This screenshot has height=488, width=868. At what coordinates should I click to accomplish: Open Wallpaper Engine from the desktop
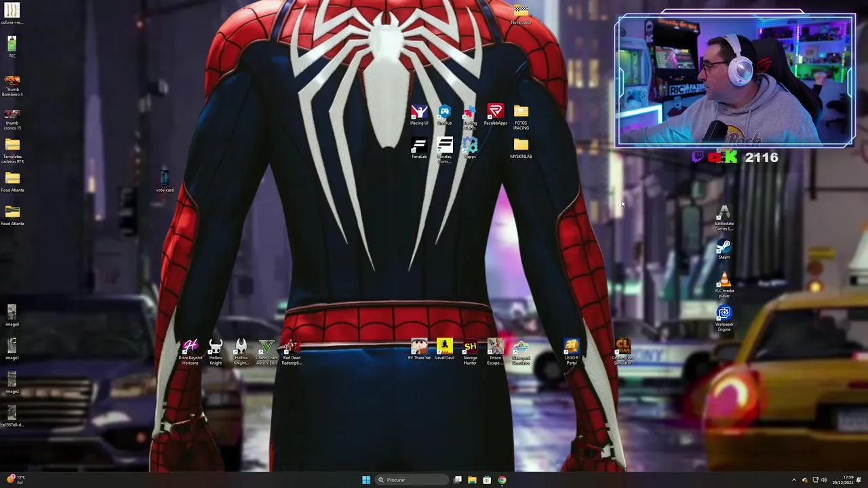click(724, 319)
